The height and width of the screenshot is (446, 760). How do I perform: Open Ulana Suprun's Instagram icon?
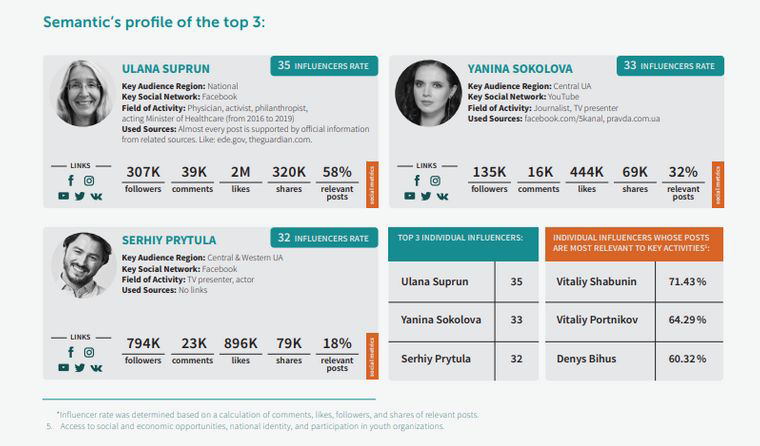pyautogui.click(x=89, y=181)
